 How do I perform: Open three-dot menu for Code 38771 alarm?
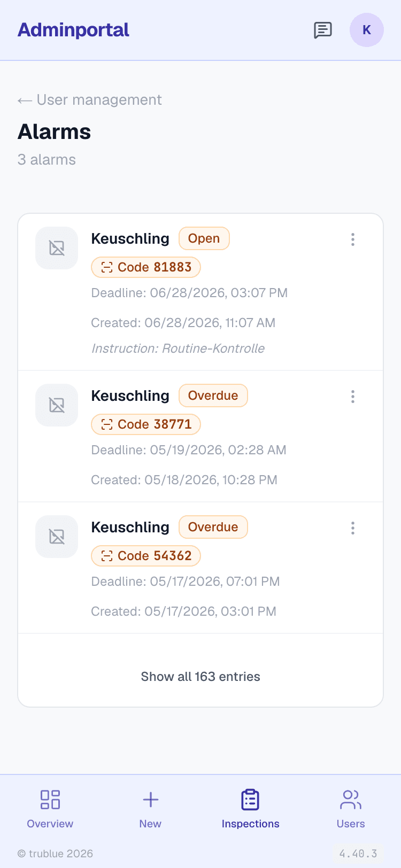point(353,397)
